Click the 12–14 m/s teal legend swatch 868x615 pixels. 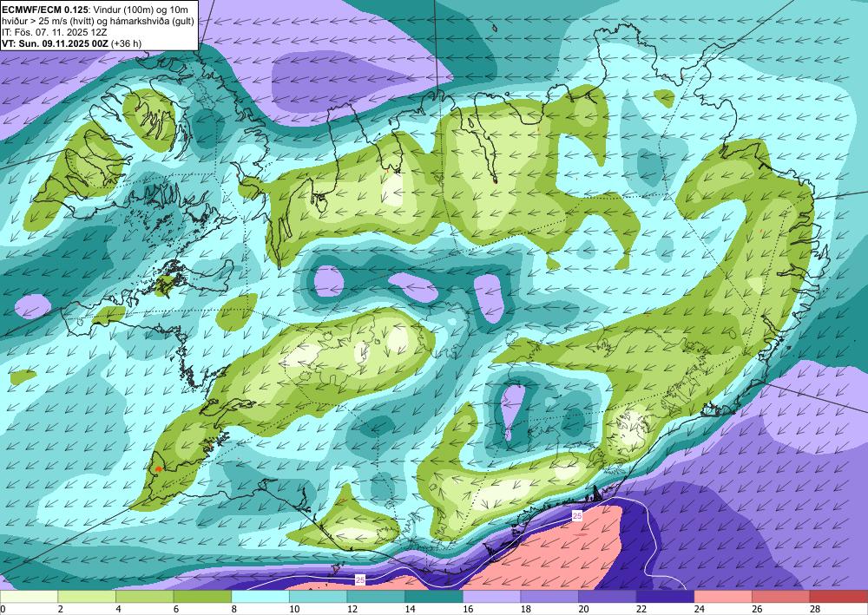coord(376,597)
